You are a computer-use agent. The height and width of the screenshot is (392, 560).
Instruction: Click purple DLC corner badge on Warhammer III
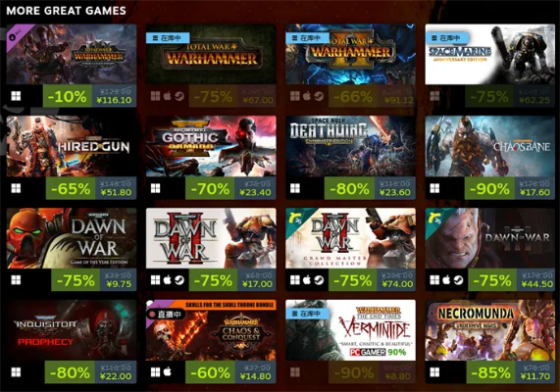pyautogui.click(x=16, y=35)
